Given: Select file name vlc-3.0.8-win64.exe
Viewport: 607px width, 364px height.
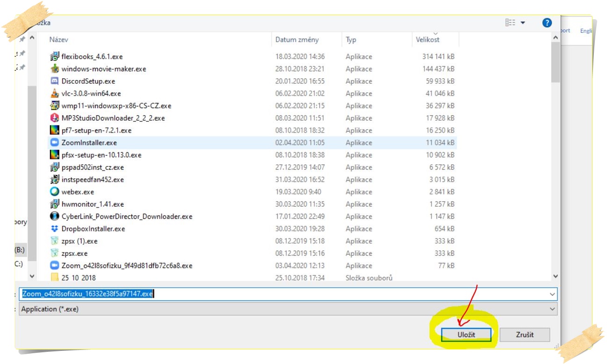Looking at the screenshot, I should coord(91,93).
